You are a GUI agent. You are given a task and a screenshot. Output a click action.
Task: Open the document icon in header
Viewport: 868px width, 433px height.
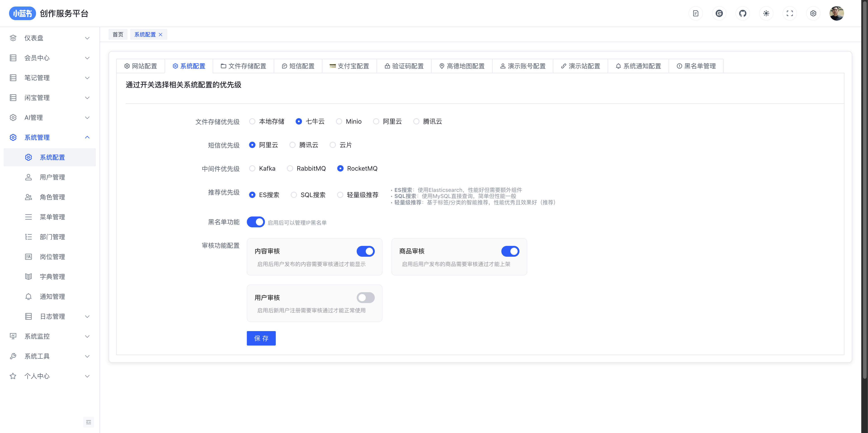pyautogui.click(x=696, y=14)
